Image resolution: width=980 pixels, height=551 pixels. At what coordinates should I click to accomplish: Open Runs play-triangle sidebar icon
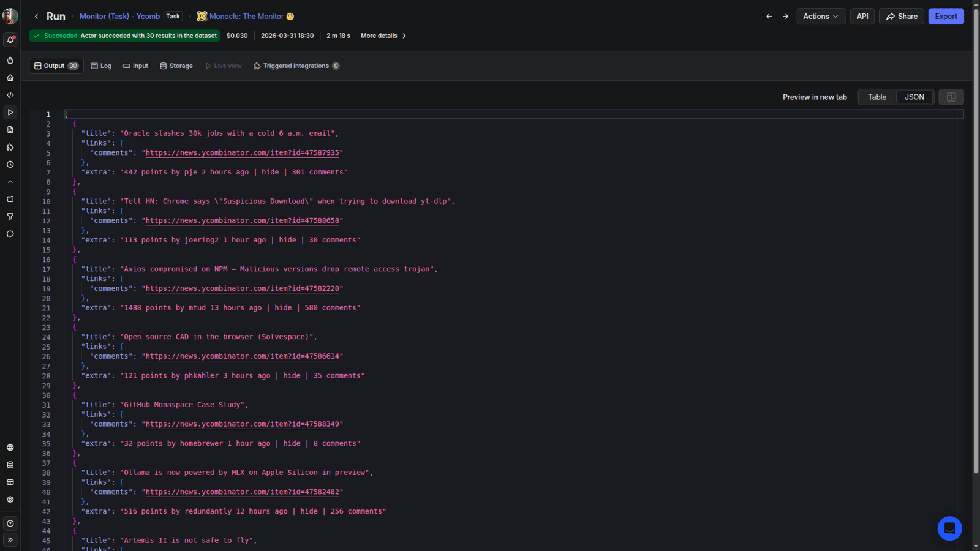pyautogui.click(x=10, y=113)
